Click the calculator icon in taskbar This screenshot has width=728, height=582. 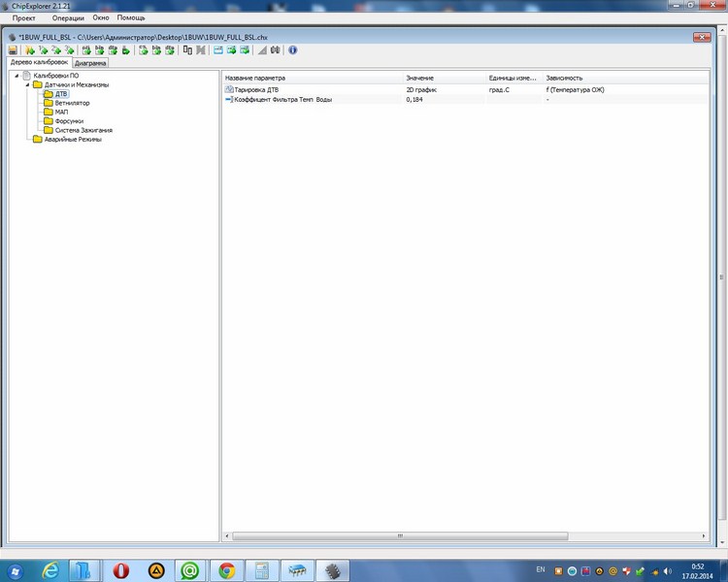point(262,570)
